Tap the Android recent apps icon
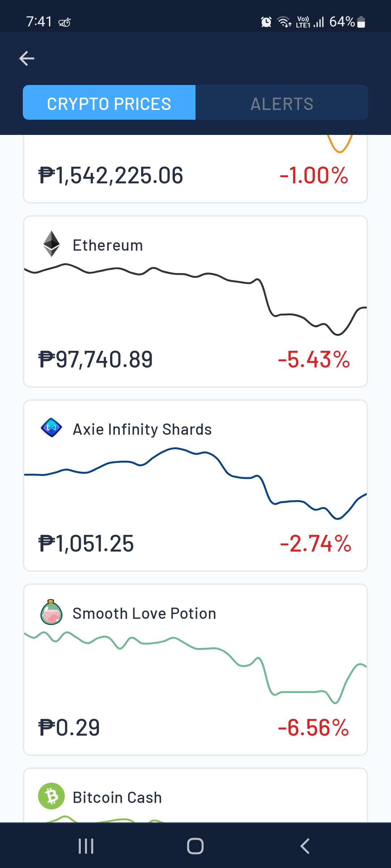391x868 pixels. tap(86, 846)
